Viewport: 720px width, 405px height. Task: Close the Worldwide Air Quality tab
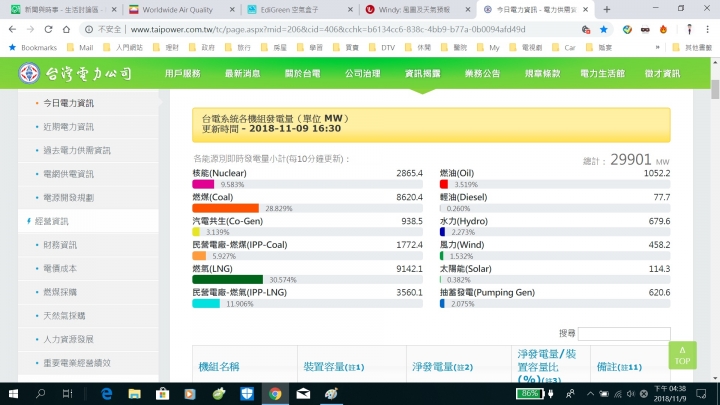point(232,9)
